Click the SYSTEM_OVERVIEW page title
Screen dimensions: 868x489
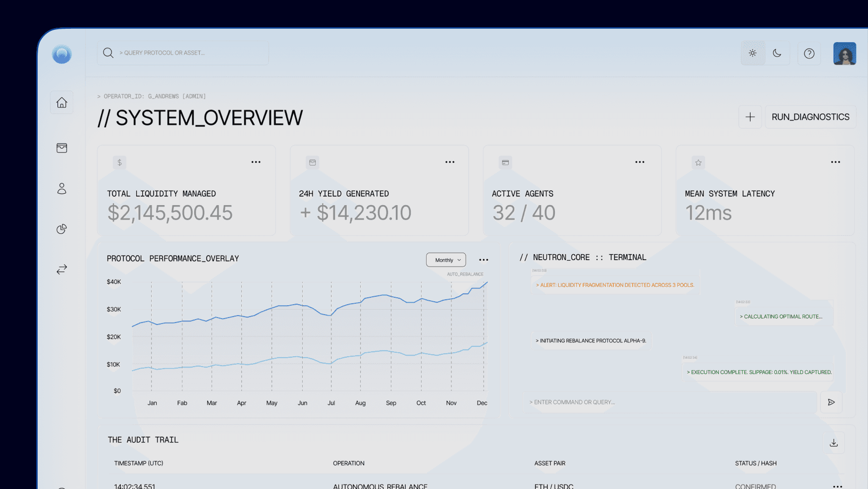pyautogui.click(x=200, y=118)
